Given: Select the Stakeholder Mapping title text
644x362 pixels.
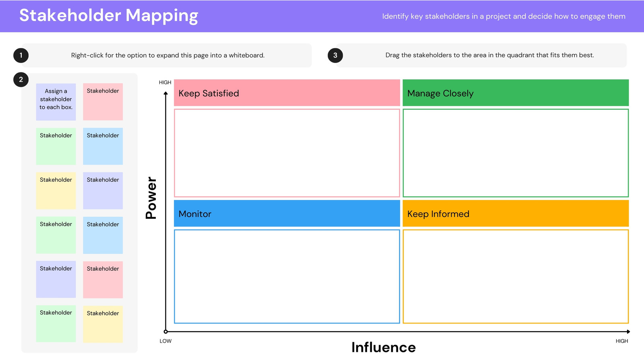Looking at the screenshot, I should [109, 16].
